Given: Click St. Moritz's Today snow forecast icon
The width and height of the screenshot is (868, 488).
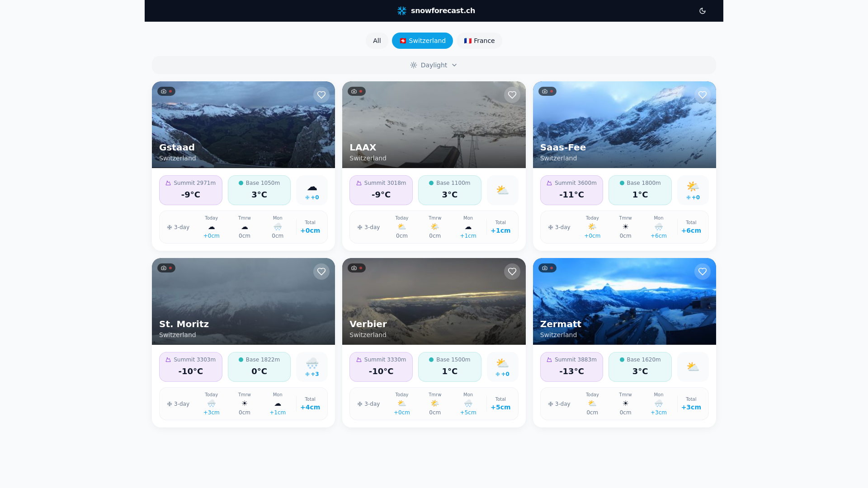Looking at the screenshot, I should click(211, 404).
